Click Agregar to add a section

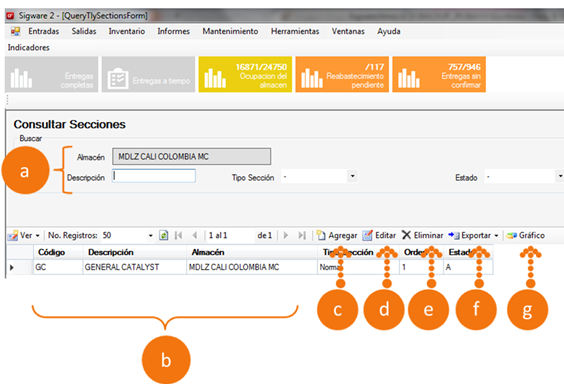(x=337, y=236)
